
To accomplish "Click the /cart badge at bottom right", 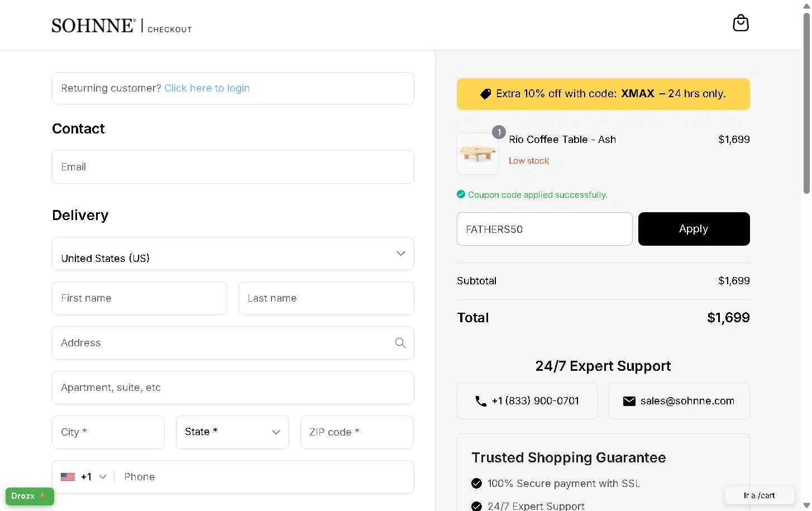I will [x=760, y=496].
